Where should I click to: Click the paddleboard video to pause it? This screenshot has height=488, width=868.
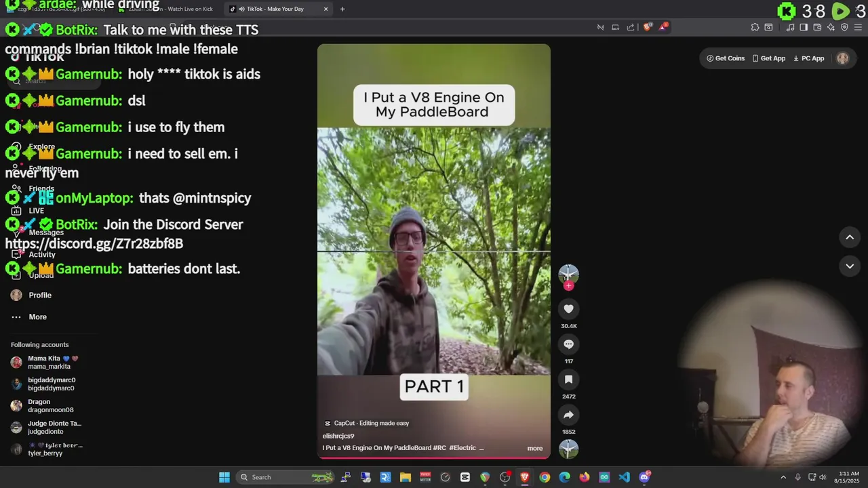434,251
